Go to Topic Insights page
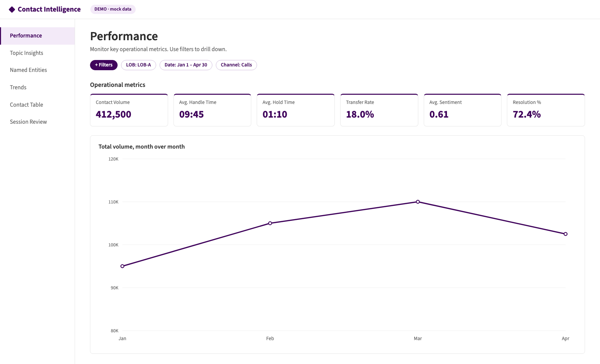600x364 pixels. (x=37, y=53)
